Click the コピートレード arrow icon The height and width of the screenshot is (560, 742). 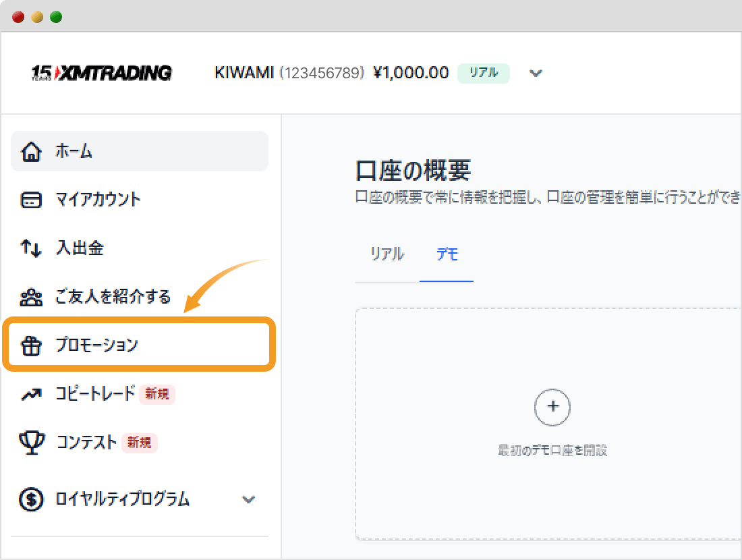pyautogui.click(x=31, y=394)
